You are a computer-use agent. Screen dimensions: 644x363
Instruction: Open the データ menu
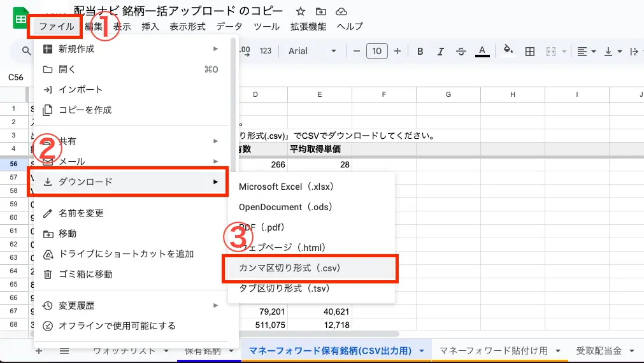(x=229, y=27)
